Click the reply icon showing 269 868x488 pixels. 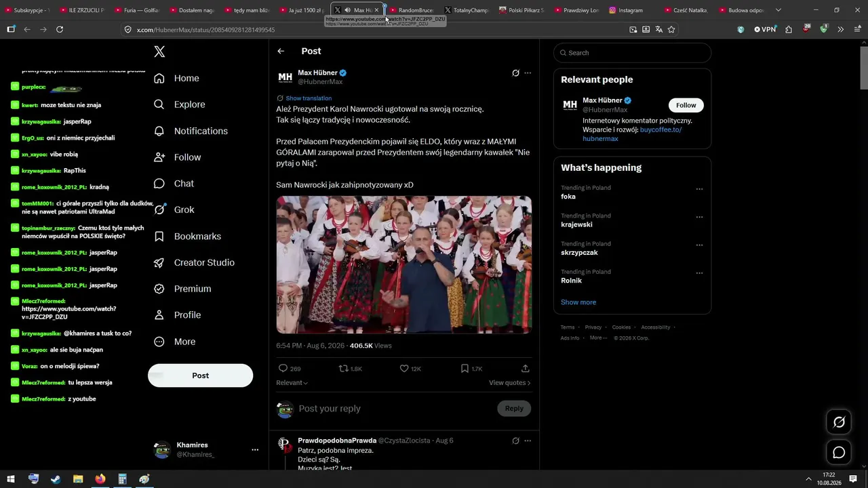point(283,369)
